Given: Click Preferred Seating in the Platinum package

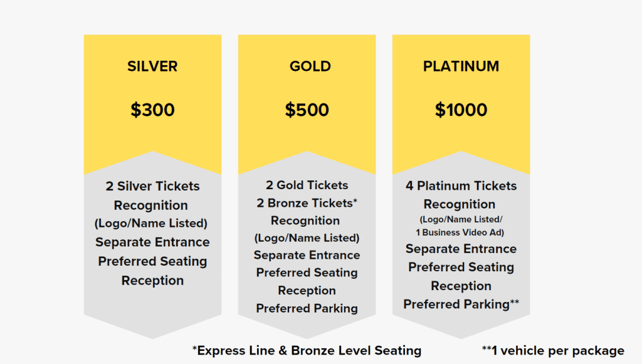Looking at the screenshot, I should 461,267.
